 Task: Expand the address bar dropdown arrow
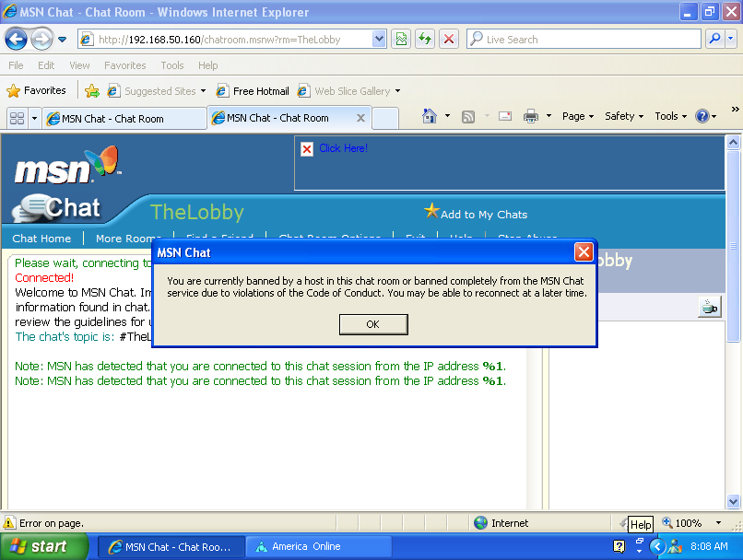[x=379, y=39]
